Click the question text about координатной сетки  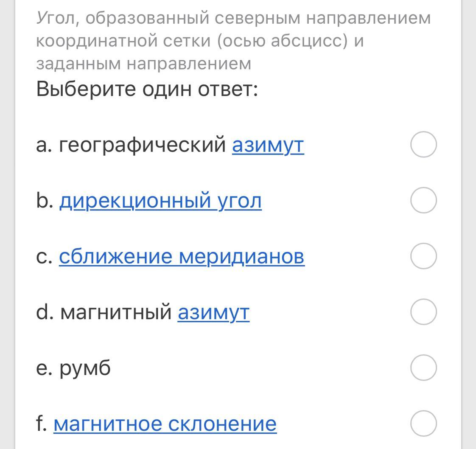tap(199, 41)
